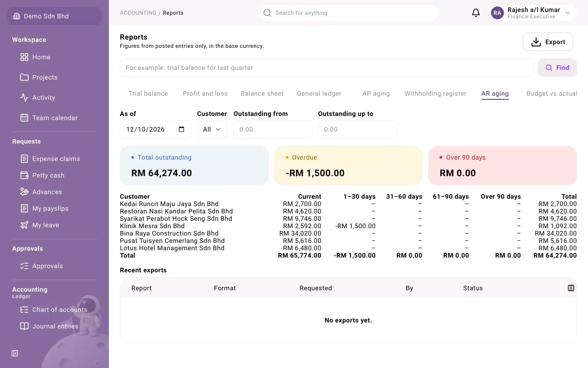
Task: Click Outstanding from amount field
Action: (x=273, y=129)
